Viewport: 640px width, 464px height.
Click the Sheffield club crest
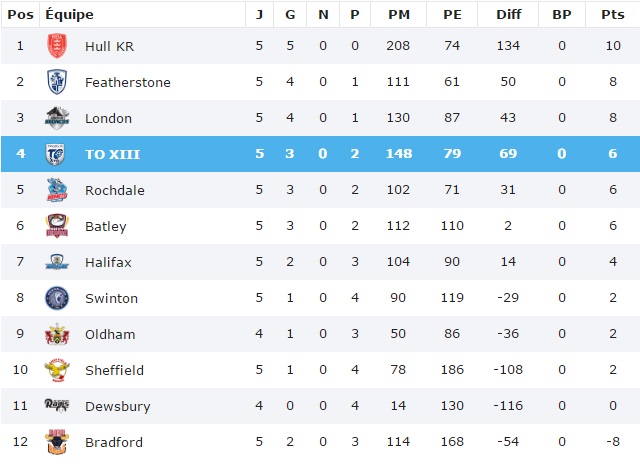pyautogui.click(x=57, y=370)
